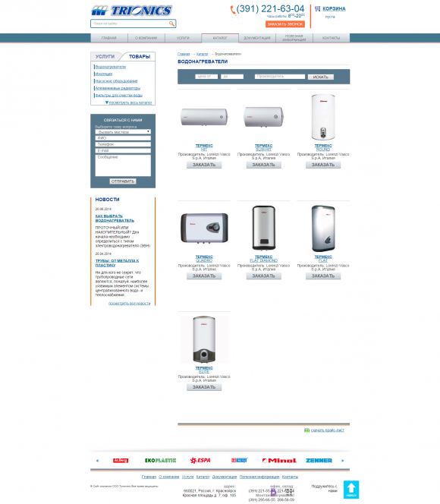Open the Услуги item in top navigation
The width and height of the screenshot is (440, 504).
183,38
